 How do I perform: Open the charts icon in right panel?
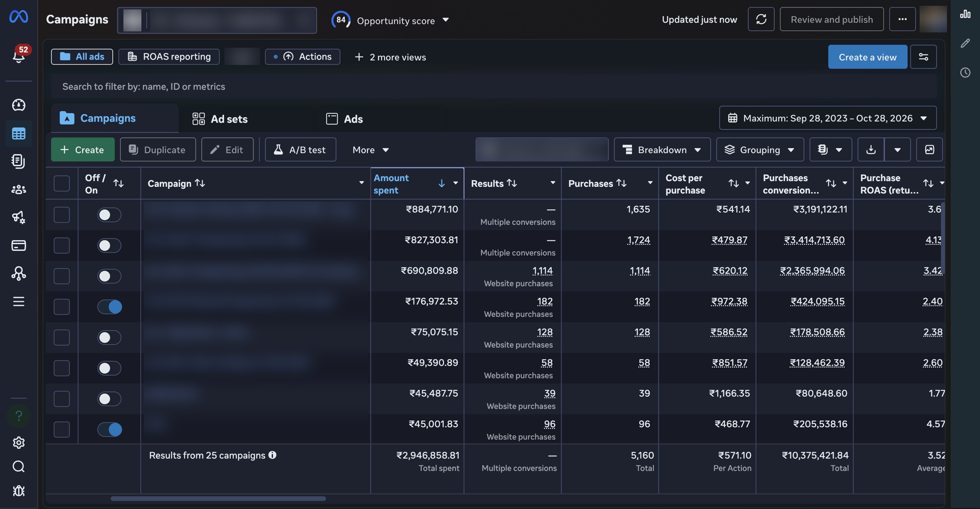pyautogui.click(x=965, y=14)
